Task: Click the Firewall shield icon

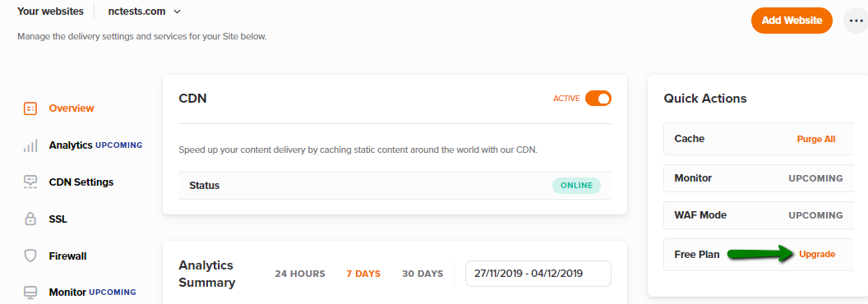Action: point(30,256)
